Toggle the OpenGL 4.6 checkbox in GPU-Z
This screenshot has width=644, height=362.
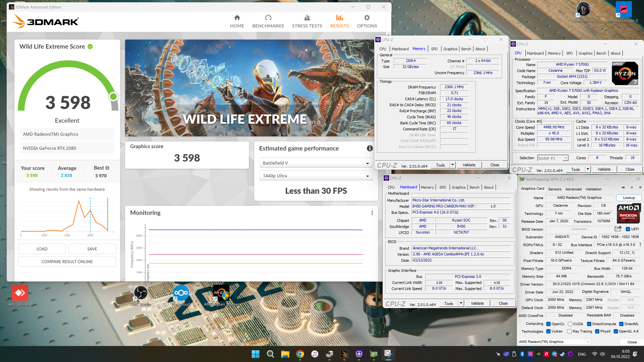(616, 331)
